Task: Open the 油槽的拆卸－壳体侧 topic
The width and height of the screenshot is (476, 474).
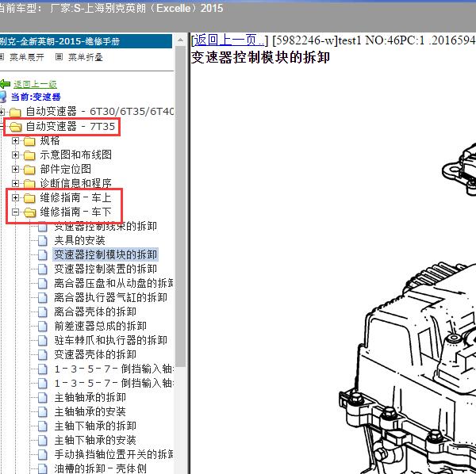Action: coord(101,468)
